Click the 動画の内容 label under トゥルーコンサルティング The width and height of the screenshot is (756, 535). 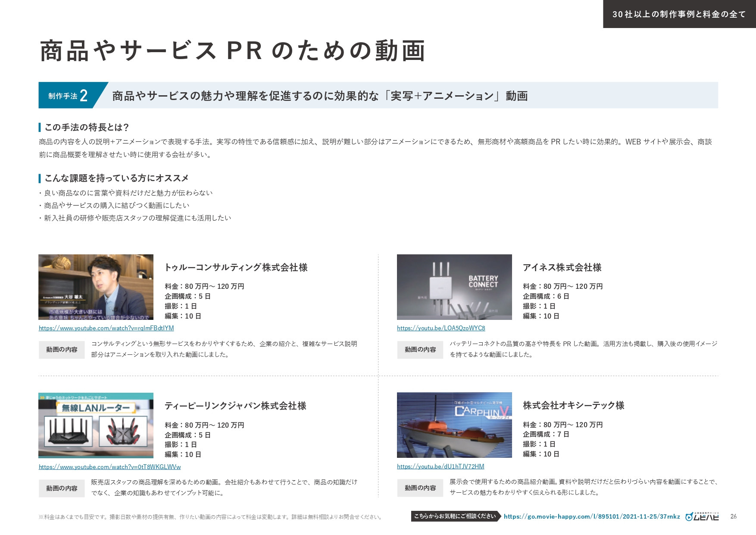tap(62, 350)
